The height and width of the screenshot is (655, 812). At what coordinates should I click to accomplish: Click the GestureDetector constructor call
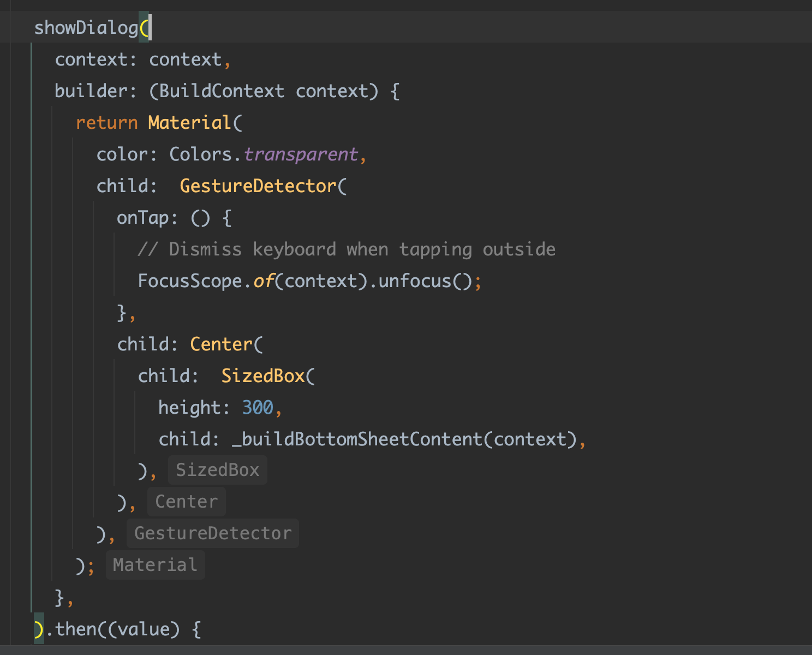point(258,186)
